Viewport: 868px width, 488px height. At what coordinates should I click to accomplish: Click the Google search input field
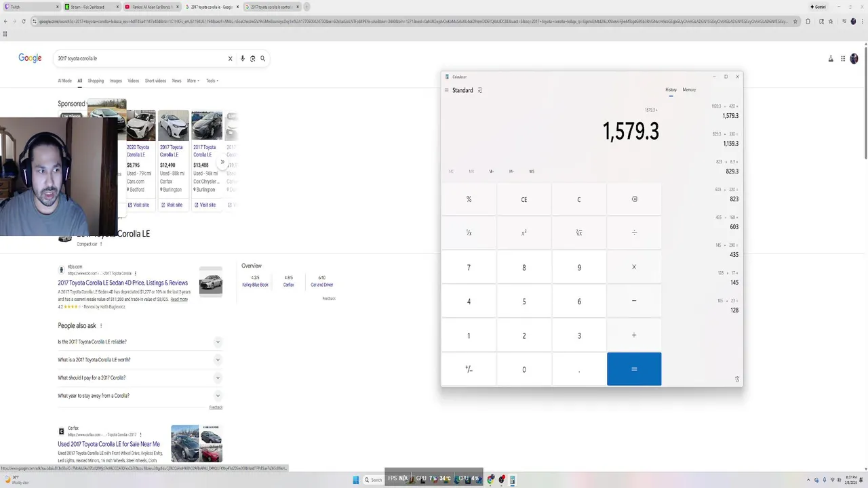(140, 58)
